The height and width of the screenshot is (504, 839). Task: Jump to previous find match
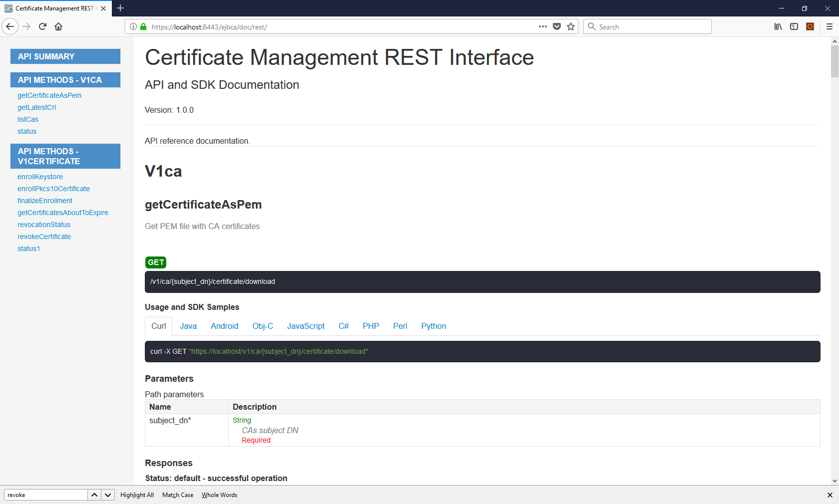point(94,495)
